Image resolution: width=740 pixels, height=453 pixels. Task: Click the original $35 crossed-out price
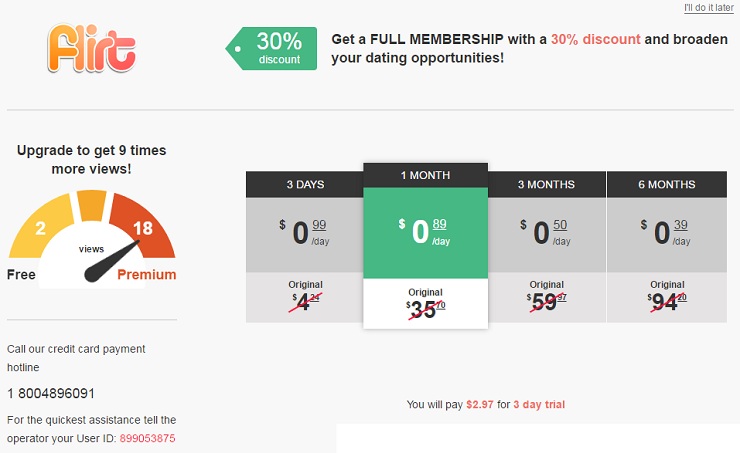coord(425,309)
